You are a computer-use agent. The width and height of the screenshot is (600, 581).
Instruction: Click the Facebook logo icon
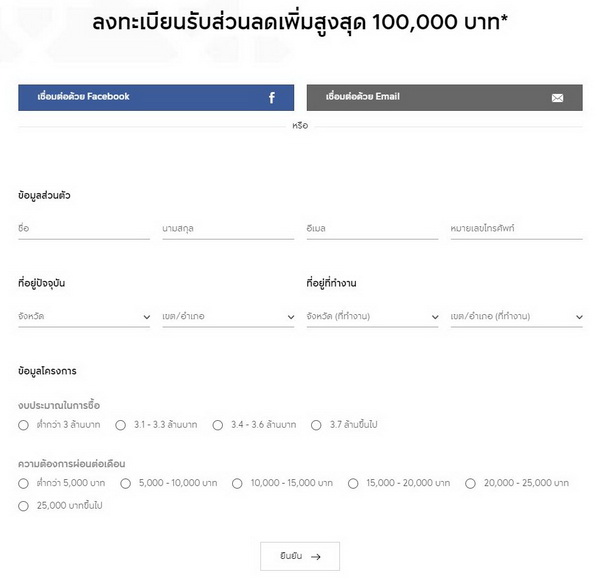(272, 98)
